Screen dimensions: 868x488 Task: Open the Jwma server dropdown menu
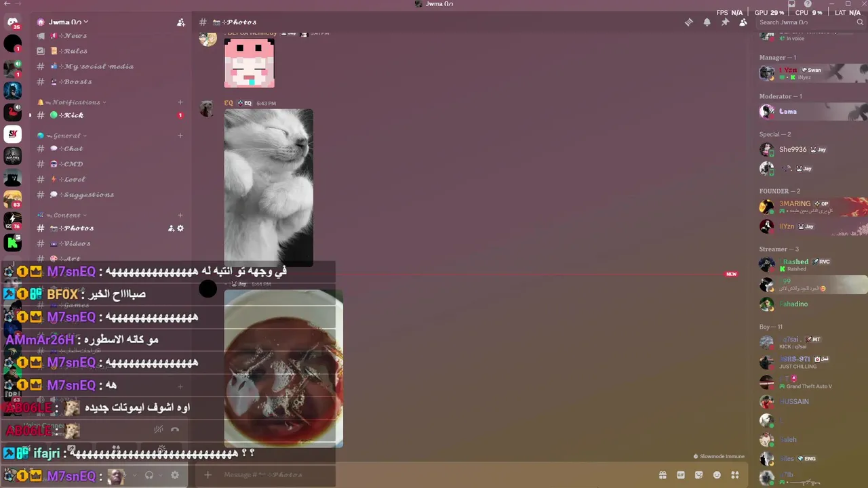68,22
